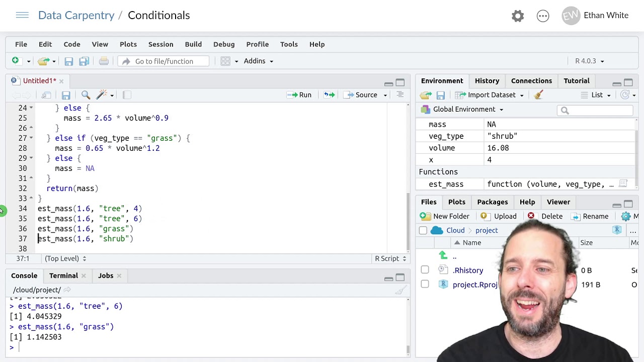Screen dimensions: 644x362
Task: Expand the Source options dropdown arrow
Action: click(385, 95)
